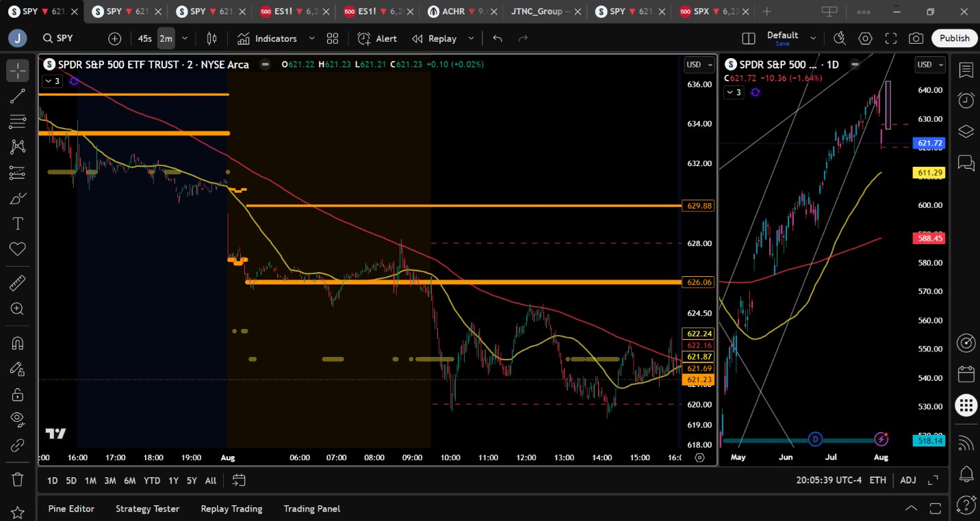Open the USD currency dropdown on daily chart
The width and height of the screenshot is (980, 521).
[930, 65]
